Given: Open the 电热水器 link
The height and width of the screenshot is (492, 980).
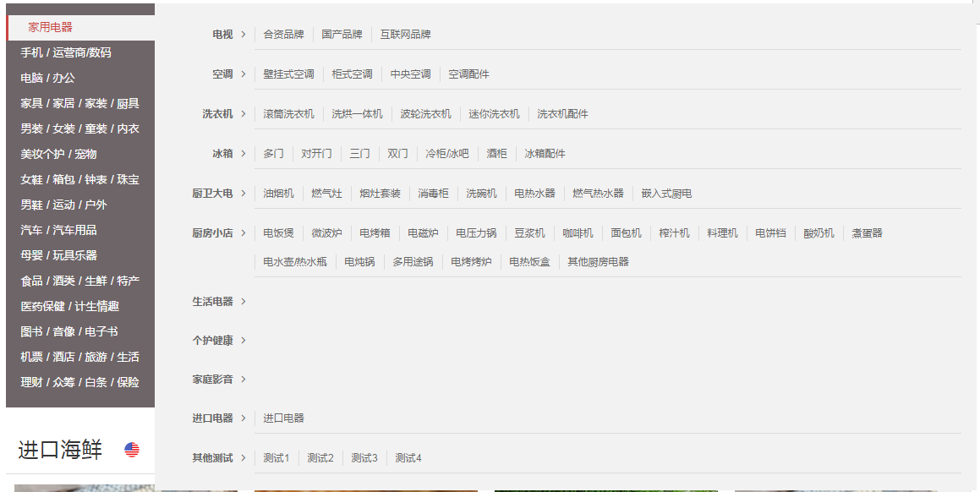Looking at the screenshot, I should 535,194.
